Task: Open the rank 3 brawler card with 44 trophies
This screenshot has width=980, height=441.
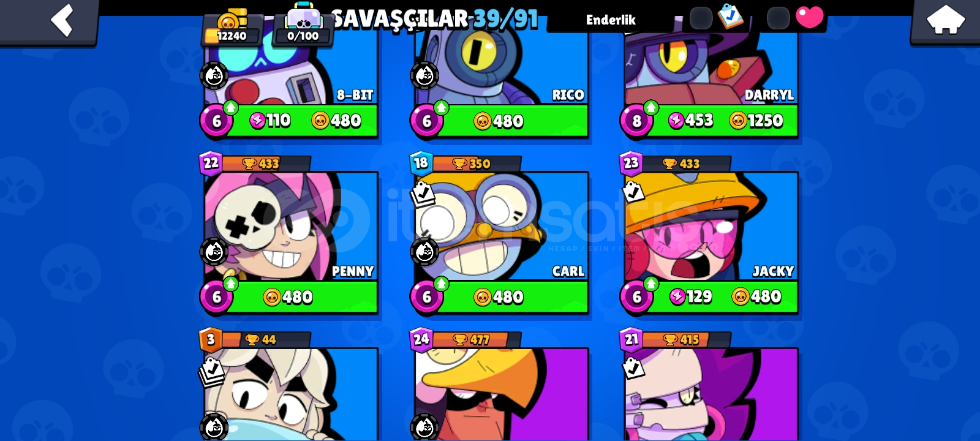Action: 292,392
